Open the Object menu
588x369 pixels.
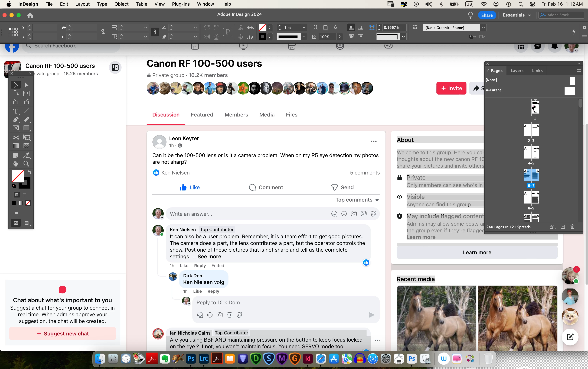[121, 4]
